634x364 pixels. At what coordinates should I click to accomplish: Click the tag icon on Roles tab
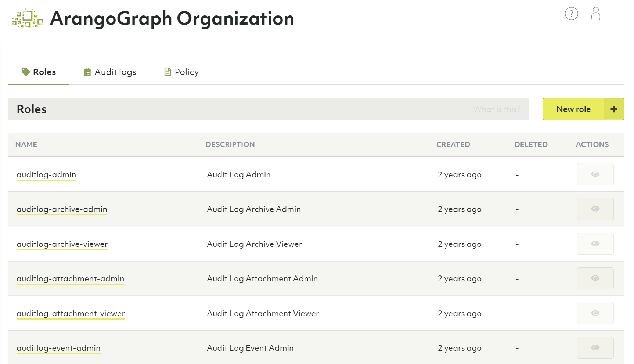(x=25, y=72)
